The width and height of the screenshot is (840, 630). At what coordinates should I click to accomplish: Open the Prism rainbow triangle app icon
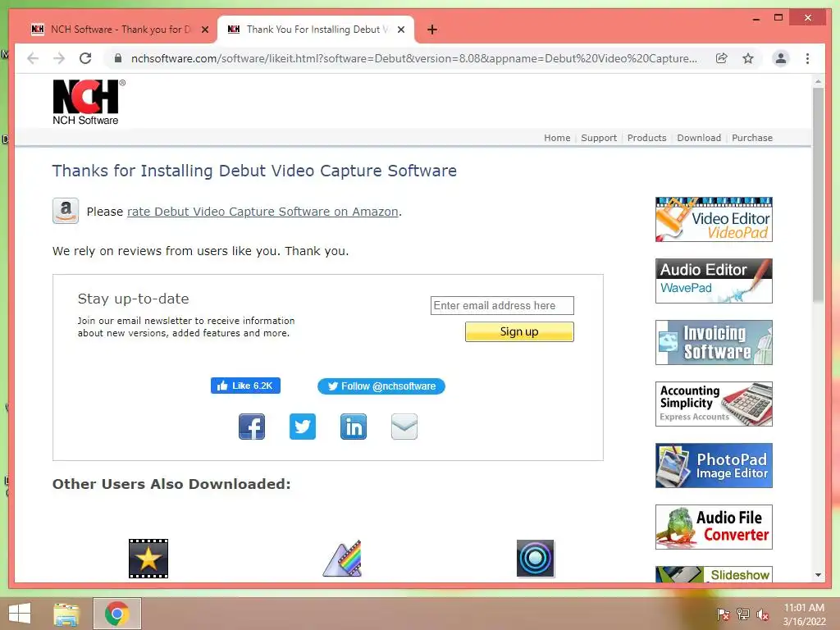tap(342, 558)
